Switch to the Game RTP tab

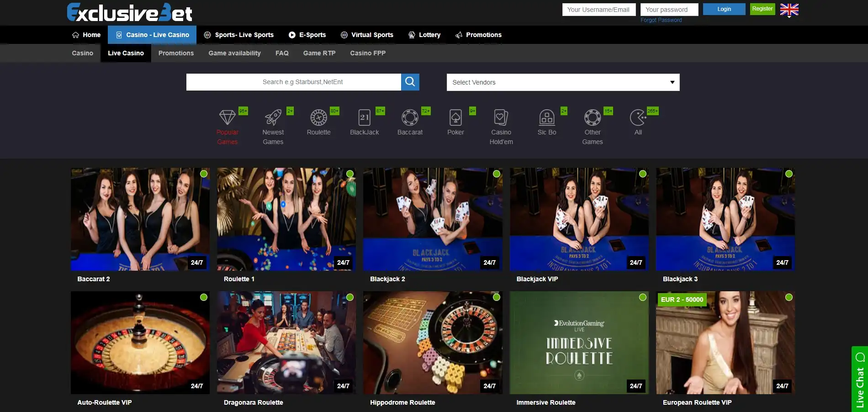click(x=319, y=53)
